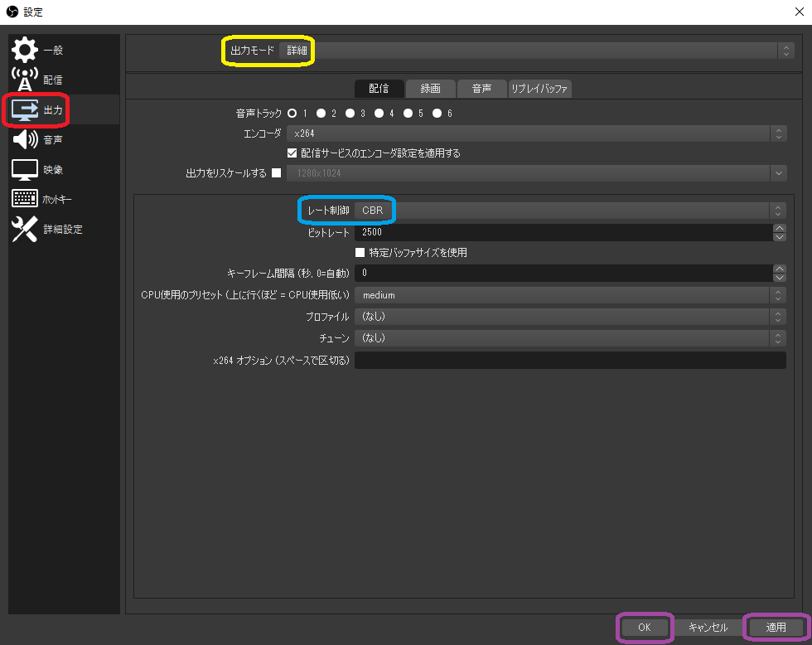Click the 出力 (Output) monitor icon
812x645 pixels.
click(x=25, y=109)
